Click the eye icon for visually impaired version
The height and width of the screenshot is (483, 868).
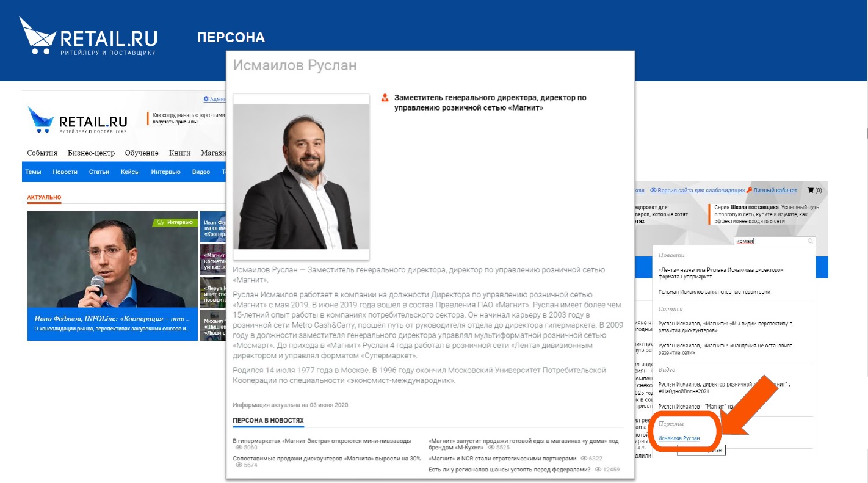coord(653,191)
